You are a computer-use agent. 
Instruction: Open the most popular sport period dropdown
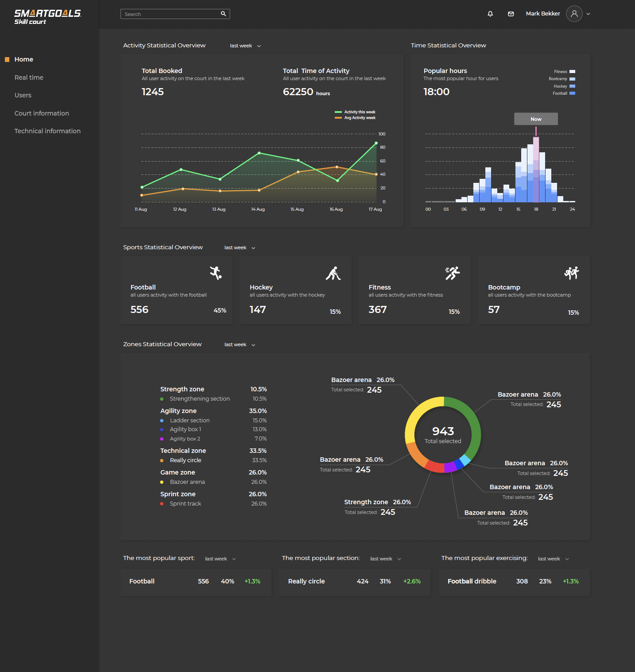(x=220, y=559)
